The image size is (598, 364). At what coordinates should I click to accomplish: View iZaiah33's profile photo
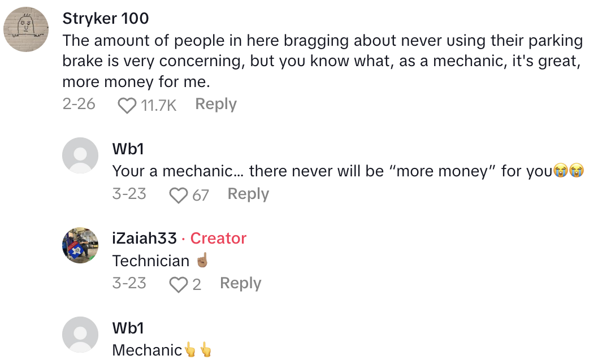[80, 245]
